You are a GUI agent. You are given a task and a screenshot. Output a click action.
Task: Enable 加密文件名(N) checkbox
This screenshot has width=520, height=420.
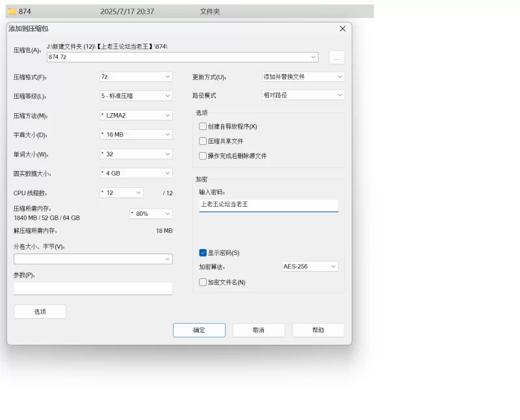[x=203, y=282]
